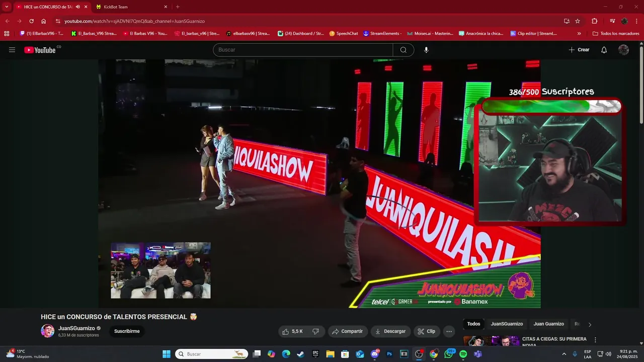
Task: Open the bookmarks apps grid icon
Action: (x=7, y=34)
